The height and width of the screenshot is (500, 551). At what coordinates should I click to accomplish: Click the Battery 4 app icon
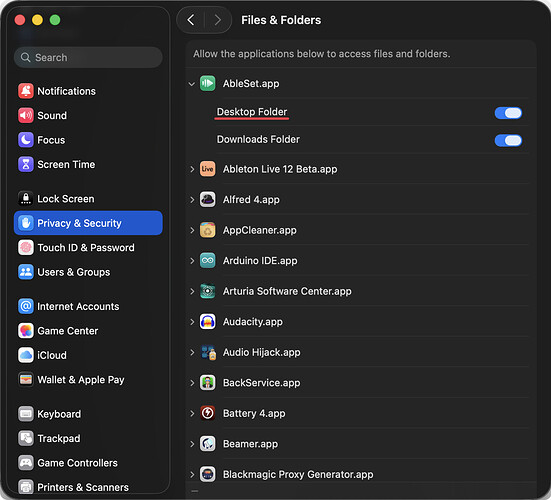(207, 413)
